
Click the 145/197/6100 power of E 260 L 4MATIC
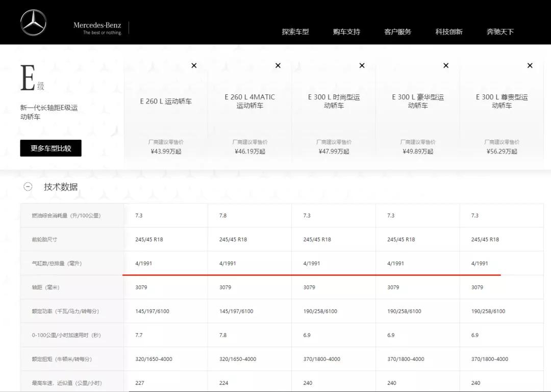pyautogui.click(x=236, y=311)
